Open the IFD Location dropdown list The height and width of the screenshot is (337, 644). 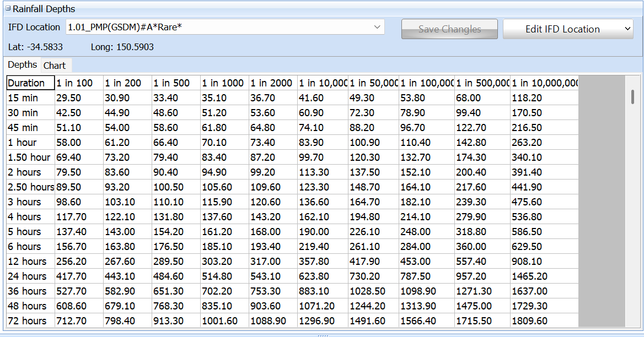pyautogui.click(x=377, y=27)
